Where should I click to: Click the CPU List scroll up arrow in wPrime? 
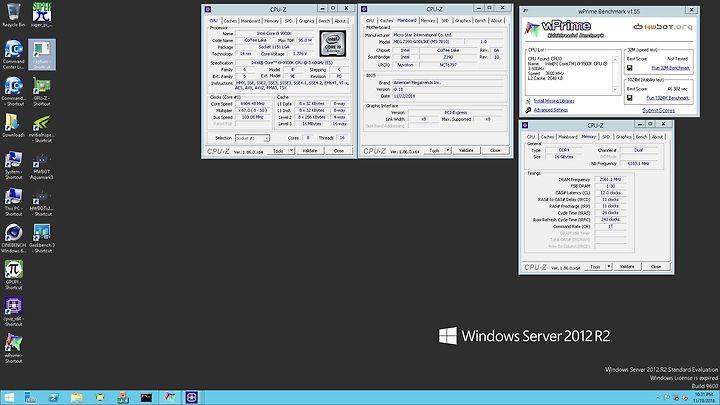615,59
